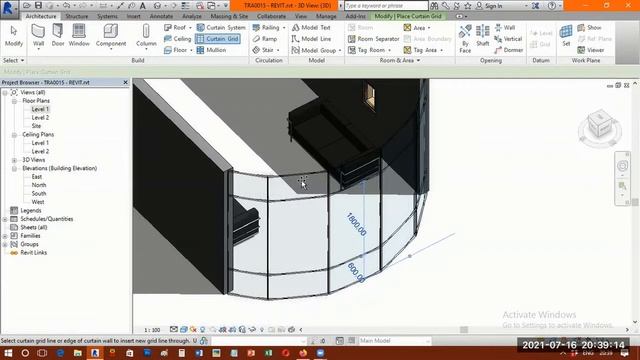Viewport: 640px width, 360px height.
Task: Select the Curtain System tool
Action: (221, 27)
